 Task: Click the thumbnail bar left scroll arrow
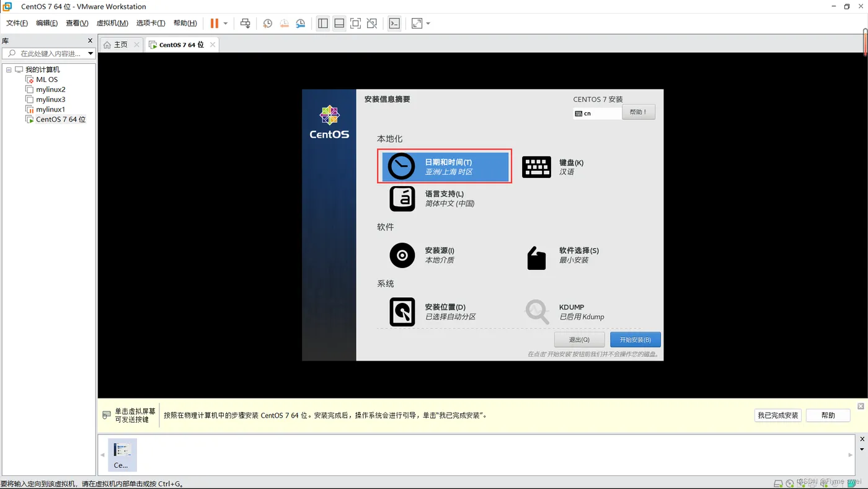[103, 455]
